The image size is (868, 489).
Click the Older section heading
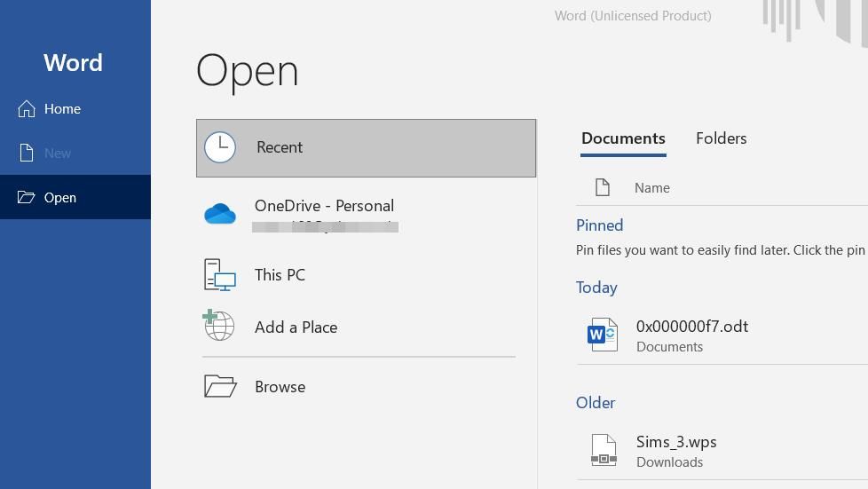point(596,403)
